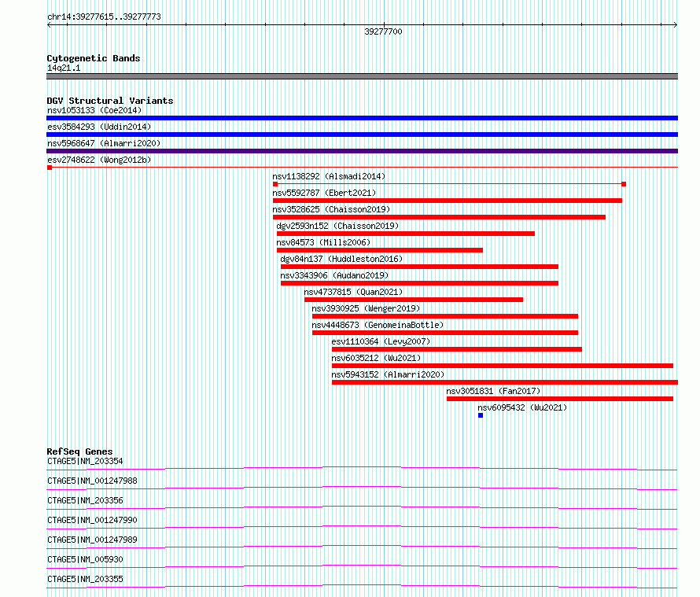Image resolution: width=700 pixels, height=597 pixels.
Task: Select the red bar under nsv3528625
Action: 440,217
